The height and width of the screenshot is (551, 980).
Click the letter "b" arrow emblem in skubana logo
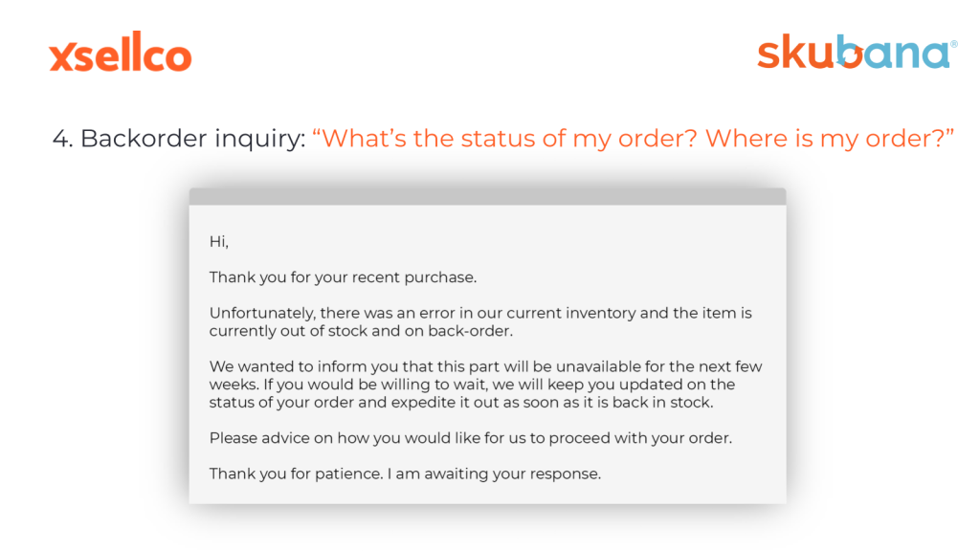click(x=850, y=52)
